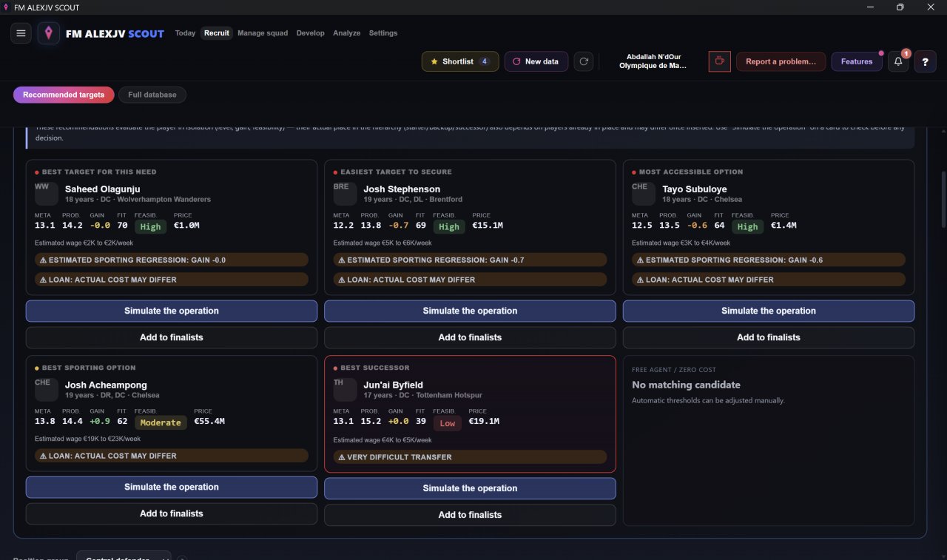Click the High feasibility badge on Olagunju's card
The height and width of the screenshot is (560, 947).
tap(150, 226)
